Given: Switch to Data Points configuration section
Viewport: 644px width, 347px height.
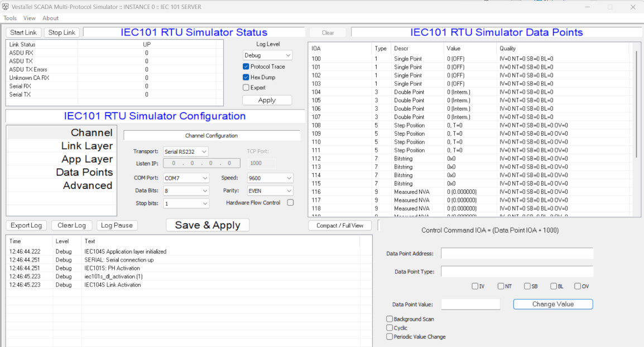Looking at the screenshot, I should pos(84,172).
